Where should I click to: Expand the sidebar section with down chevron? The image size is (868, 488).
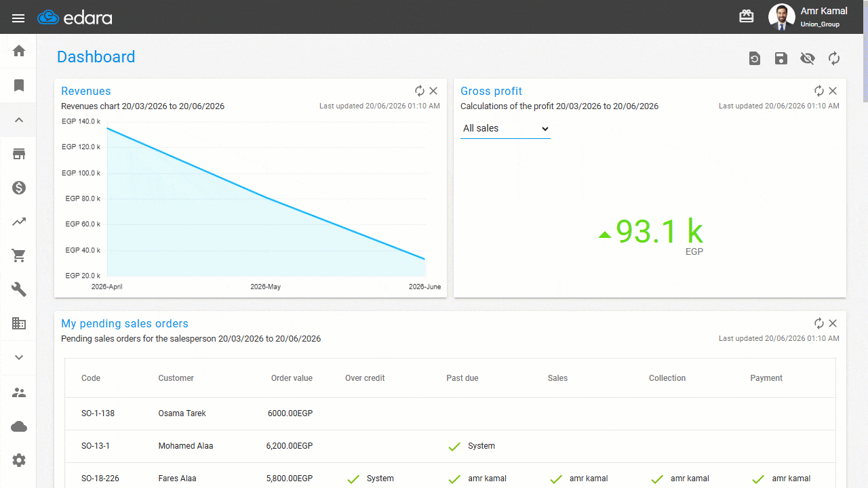pyautogui.click(x=19, y=358)
